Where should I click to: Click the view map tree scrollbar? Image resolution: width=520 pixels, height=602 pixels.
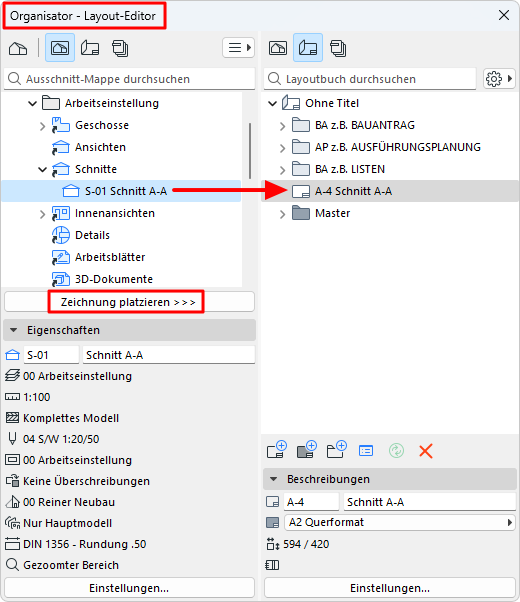pos(250,151)
